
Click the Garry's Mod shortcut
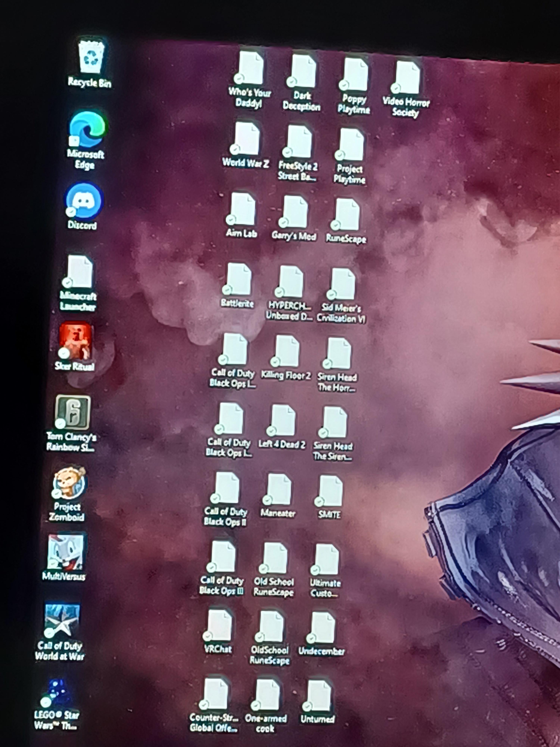tap(294, 218)
